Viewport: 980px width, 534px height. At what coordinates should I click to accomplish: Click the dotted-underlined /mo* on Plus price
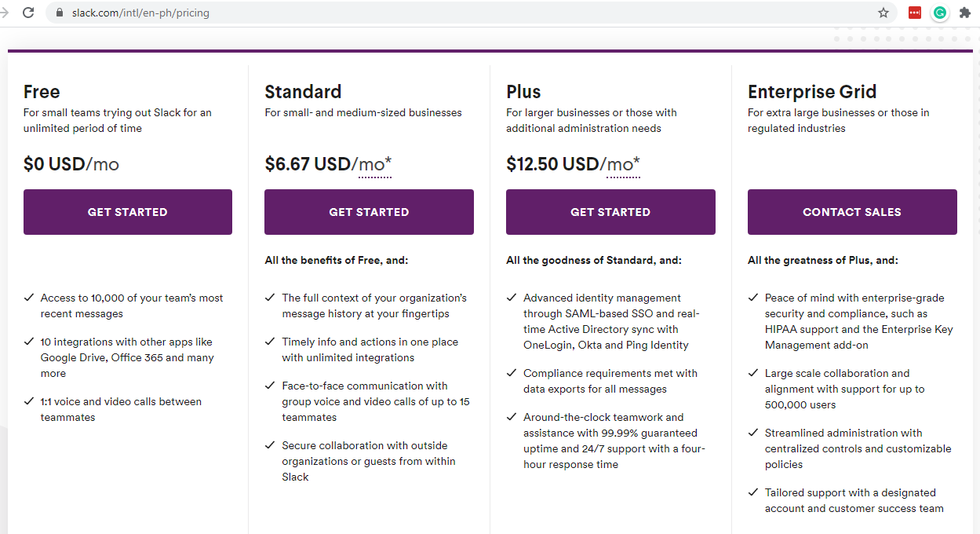tap(622, 164)
